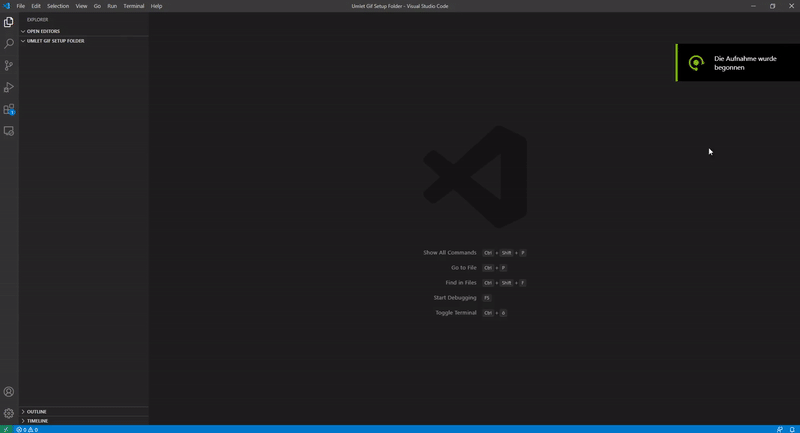Click the Toggle Terminal hint

coord(471,313)
